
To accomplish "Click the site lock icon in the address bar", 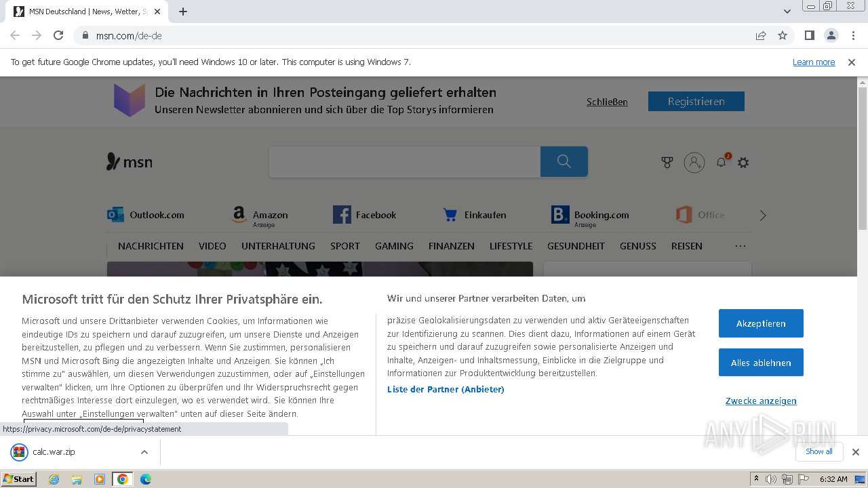I will tap(85, 35).
